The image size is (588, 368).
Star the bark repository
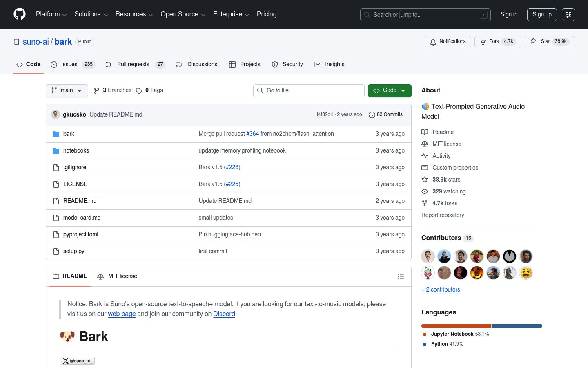pos(550,42)
